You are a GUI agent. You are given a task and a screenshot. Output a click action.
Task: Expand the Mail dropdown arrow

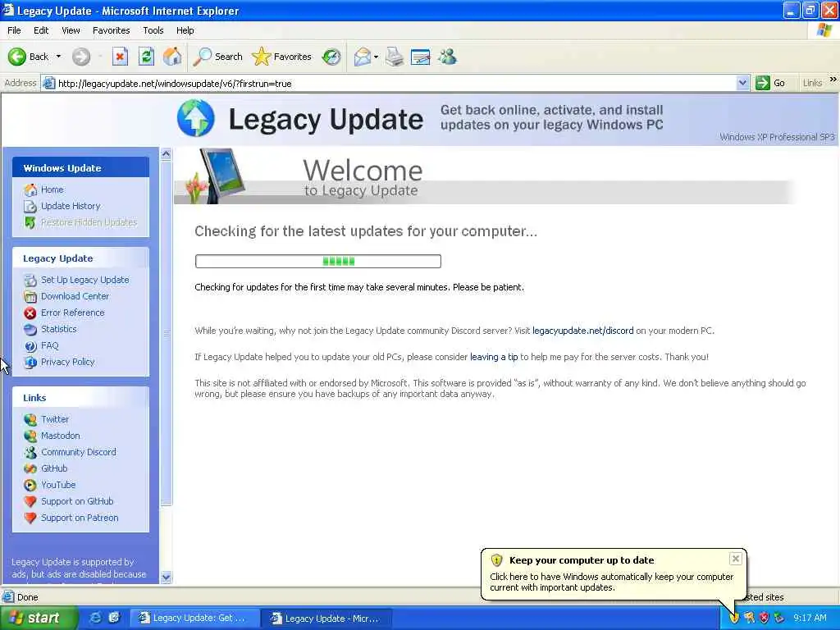coord(376,57)
